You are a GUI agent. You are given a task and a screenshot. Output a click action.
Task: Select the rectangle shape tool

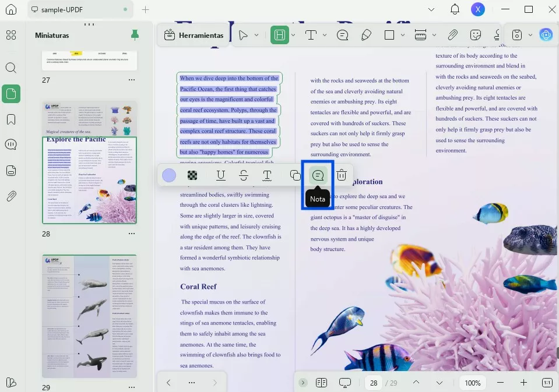389,35
